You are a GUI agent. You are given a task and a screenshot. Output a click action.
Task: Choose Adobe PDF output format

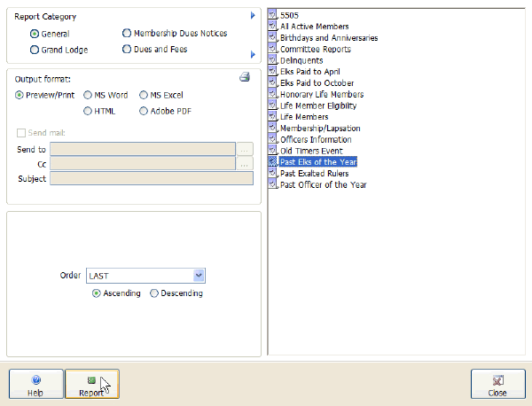[x=145, y=112]
